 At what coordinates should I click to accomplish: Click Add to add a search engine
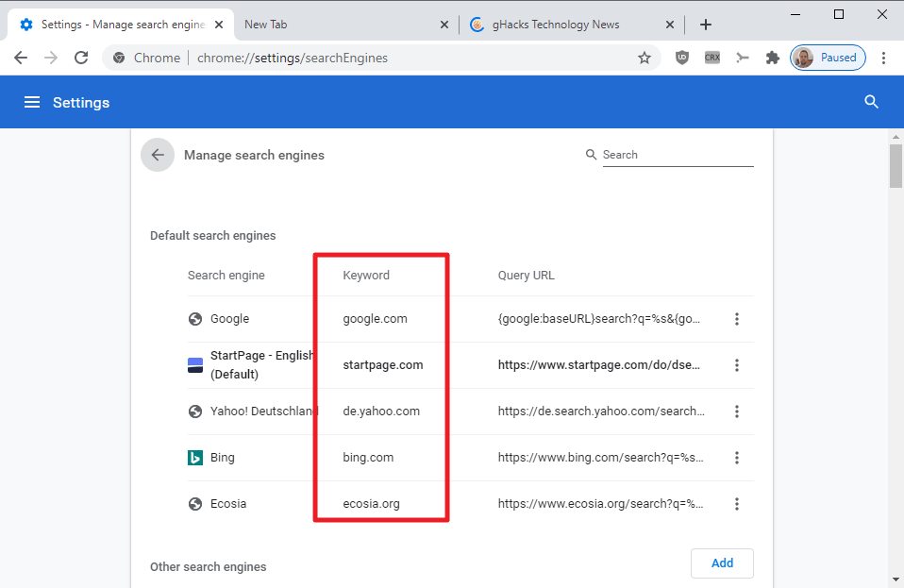(722, 563)
